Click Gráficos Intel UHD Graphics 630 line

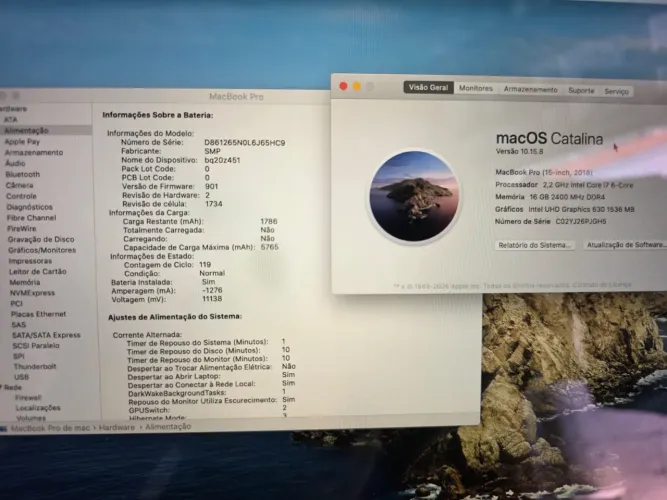click(x=564, y=209)
